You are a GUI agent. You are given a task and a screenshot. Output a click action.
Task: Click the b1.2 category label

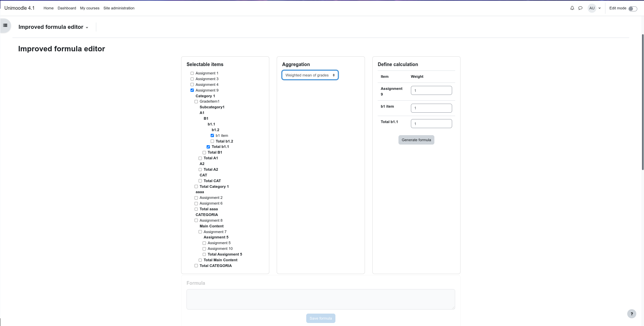pos(215,130)
